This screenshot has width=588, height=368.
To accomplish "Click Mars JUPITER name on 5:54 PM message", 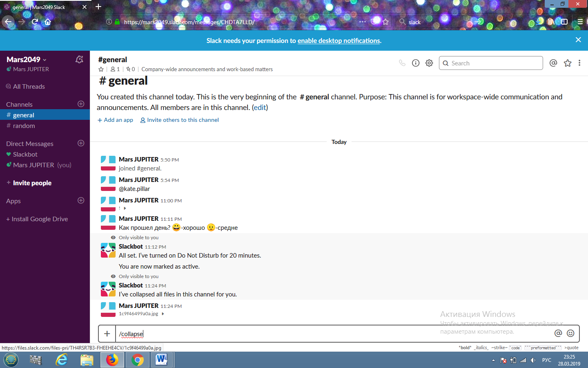I will (x=138, y=180).
